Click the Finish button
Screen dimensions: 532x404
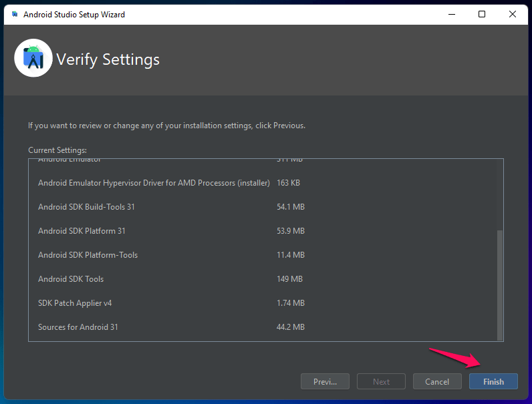(x=493, y=382)
